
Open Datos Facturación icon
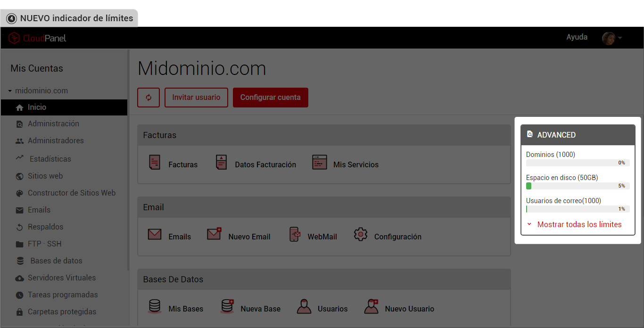point(222,162)
